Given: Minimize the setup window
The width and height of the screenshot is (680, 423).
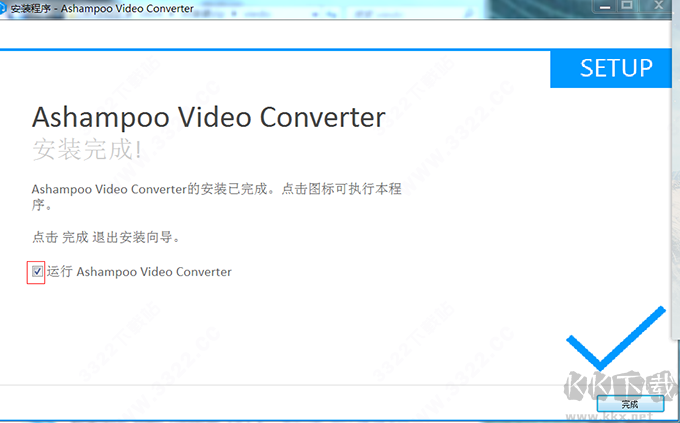Looking at the screenshot, I should coord(605,7).
